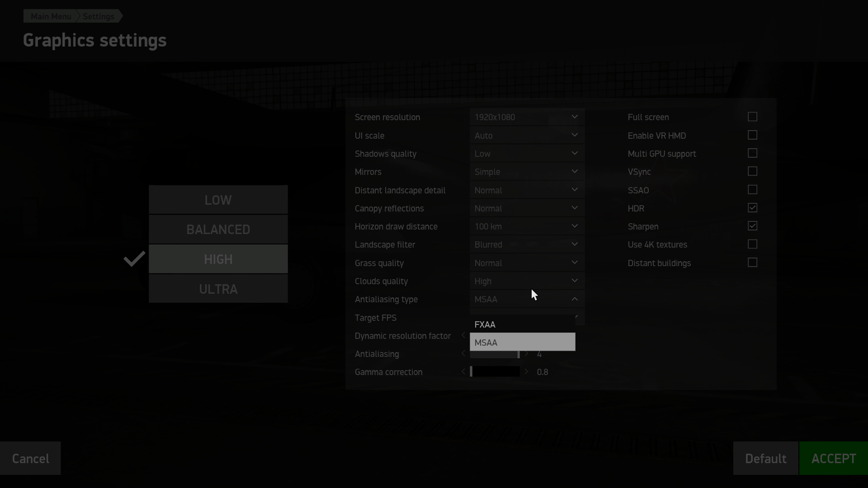This screenshot has width=868, height=488.
Task: Click left arrow of Gamma correction slider
Action: [463, 372]
